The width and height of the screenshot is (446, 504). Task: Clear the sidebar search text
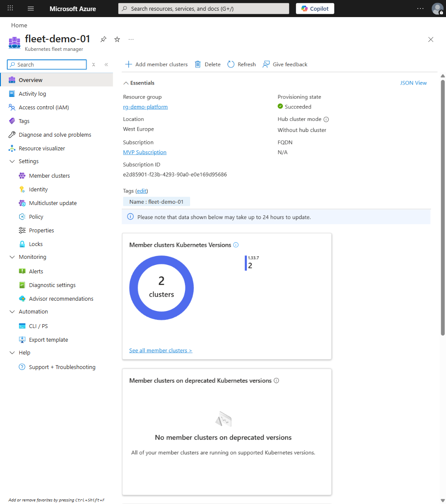tap(94, 64)
